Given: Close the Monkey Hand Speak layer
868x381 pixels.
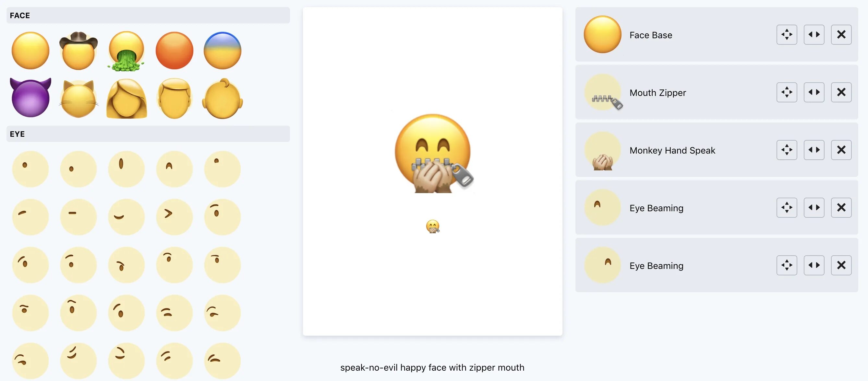Looking at the screenshot, I should [x=841, y=149].
